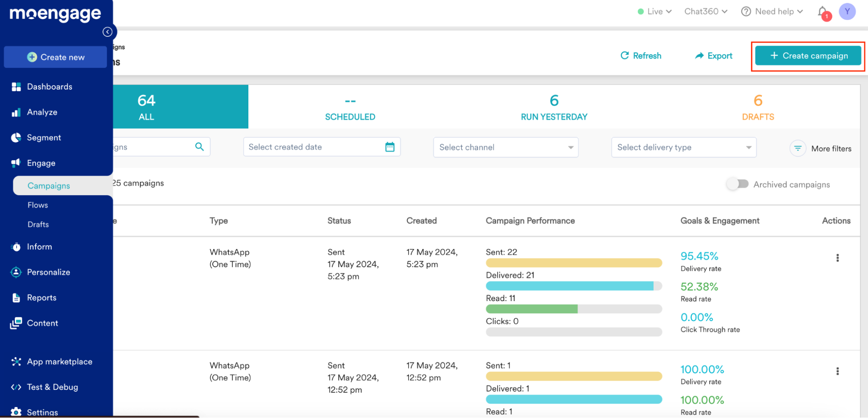Click the plus icon in Create new

pos(32,57)
